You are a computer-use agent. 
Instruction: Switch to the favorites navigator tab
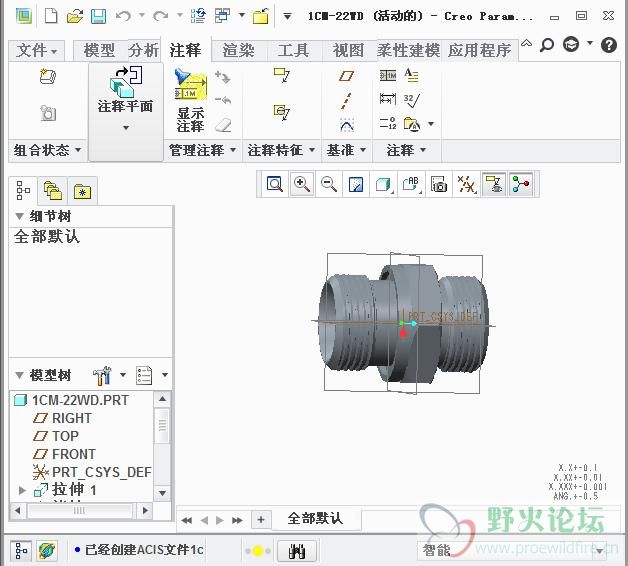click(83, 191)
